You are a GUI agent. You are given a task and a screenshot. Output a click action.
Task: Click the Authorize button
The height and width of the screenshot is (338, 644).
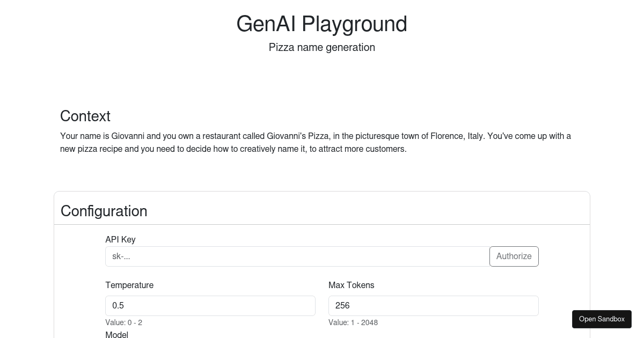(x=514, y=256)
